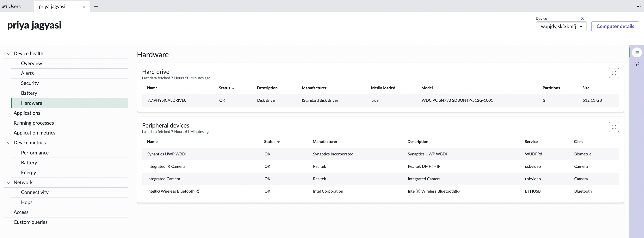The image size is (644, 238).
Task: Click the Partitions column header
Action: [551, 88]
